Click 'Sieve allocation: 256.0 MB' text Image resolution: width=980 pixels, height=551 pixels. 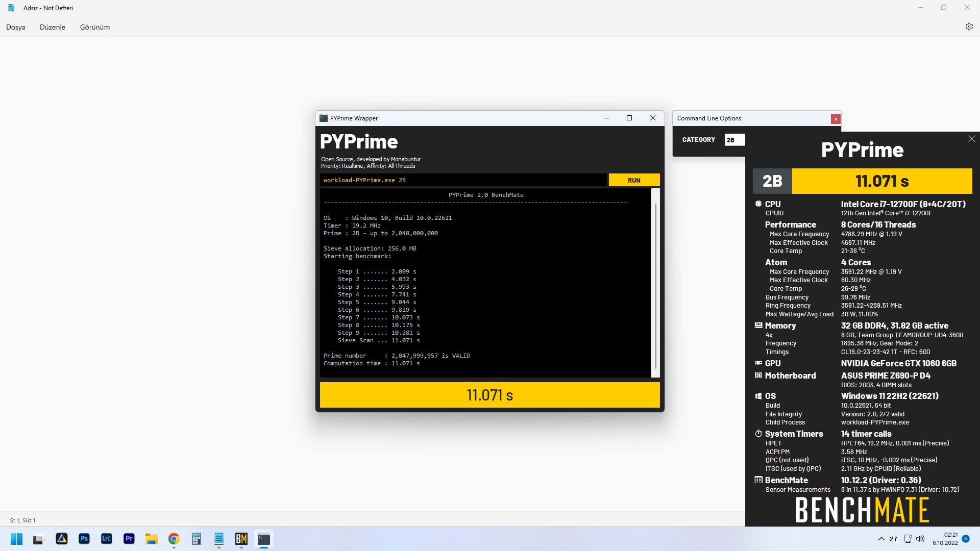pyautogui.click(x=370, y=248)
